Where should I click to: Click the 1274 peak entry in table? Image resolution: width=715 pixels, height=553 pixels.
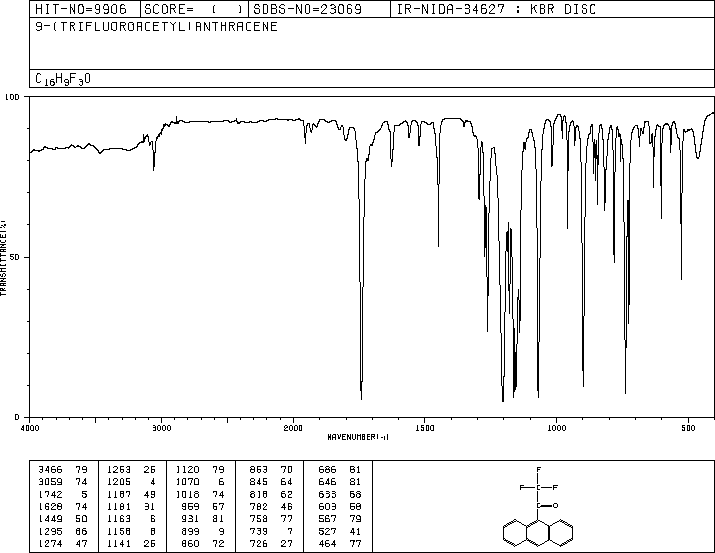click(x=64, y=544)
